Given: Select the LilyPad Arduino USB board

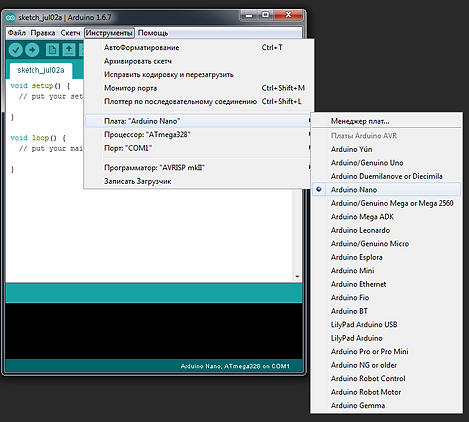Looking at the screenshot, I should (386, 324).
